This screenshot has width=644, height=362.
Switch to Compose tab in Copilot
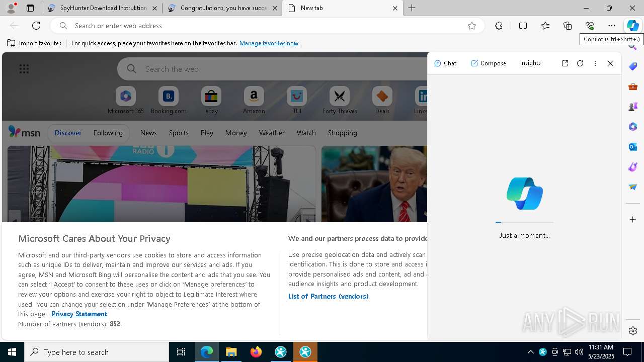tap(489, 63)
